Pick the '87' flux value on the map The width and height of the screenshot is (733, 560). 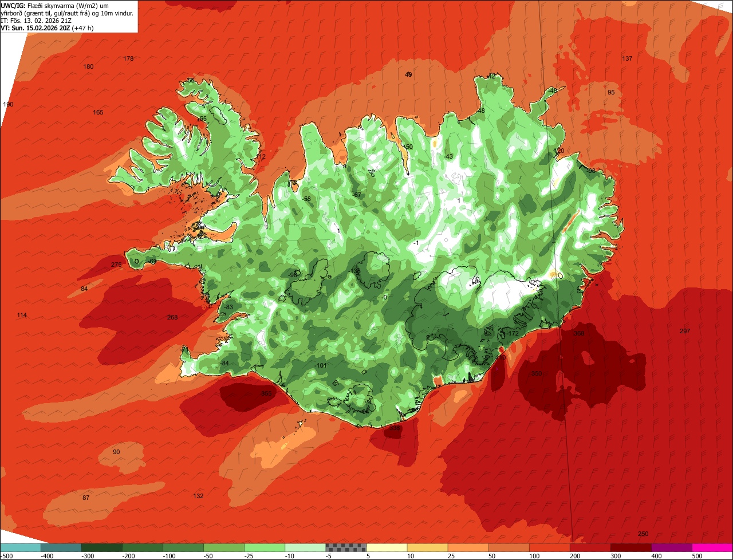[86, 498]
